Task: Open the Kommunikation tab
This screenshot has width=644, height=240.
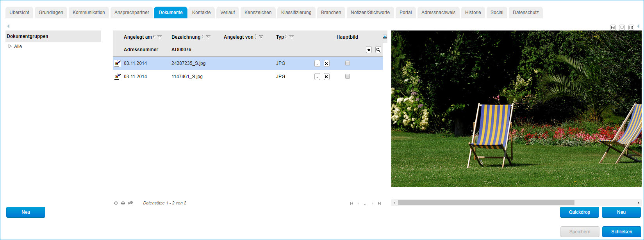Action: click(89, 13)
